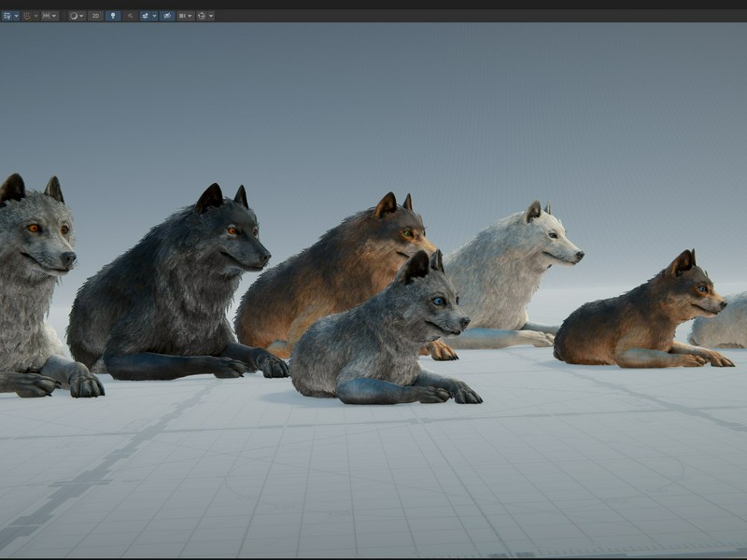Open the shading draw mode dropdown

point(78,16)
